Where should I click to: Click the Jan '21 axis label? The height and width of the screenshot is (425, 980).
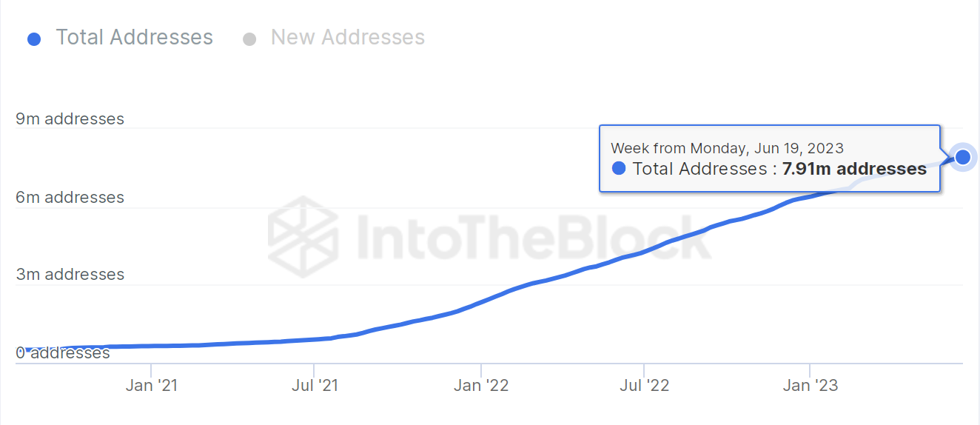click(x=152, y=386)
